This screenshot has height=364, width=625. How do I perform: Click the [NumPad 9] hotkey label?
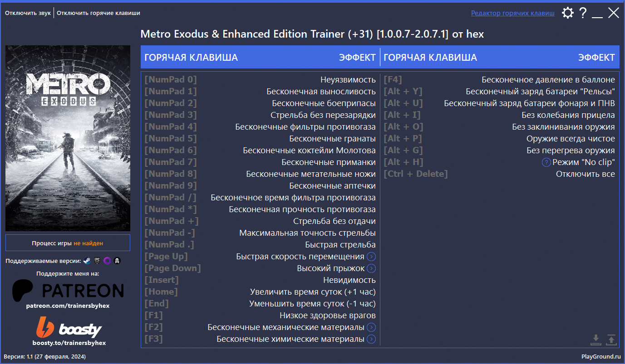pos(171,186)
